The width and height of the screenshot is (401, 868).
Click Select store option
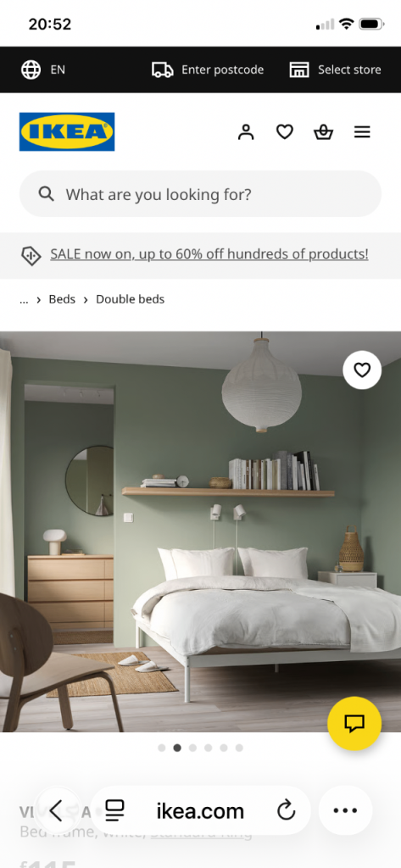(335, 70)
